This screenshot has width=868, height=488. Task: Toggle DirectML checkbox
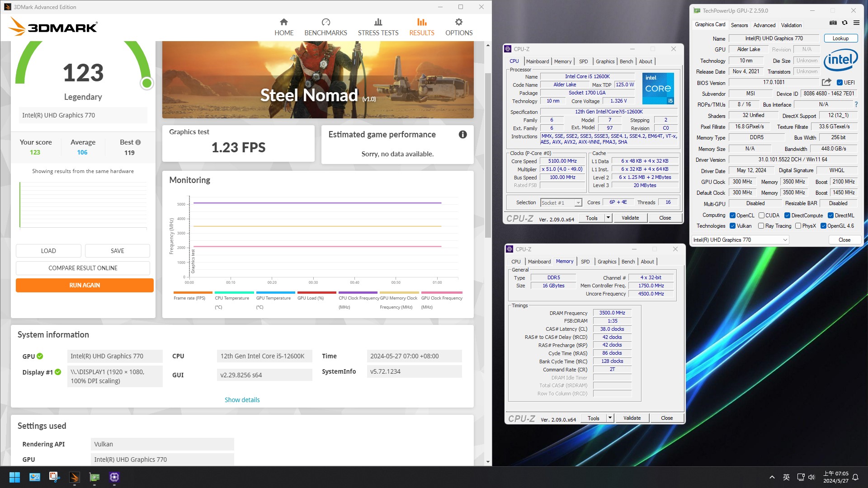pyautogui.click(x=830, y=216)
